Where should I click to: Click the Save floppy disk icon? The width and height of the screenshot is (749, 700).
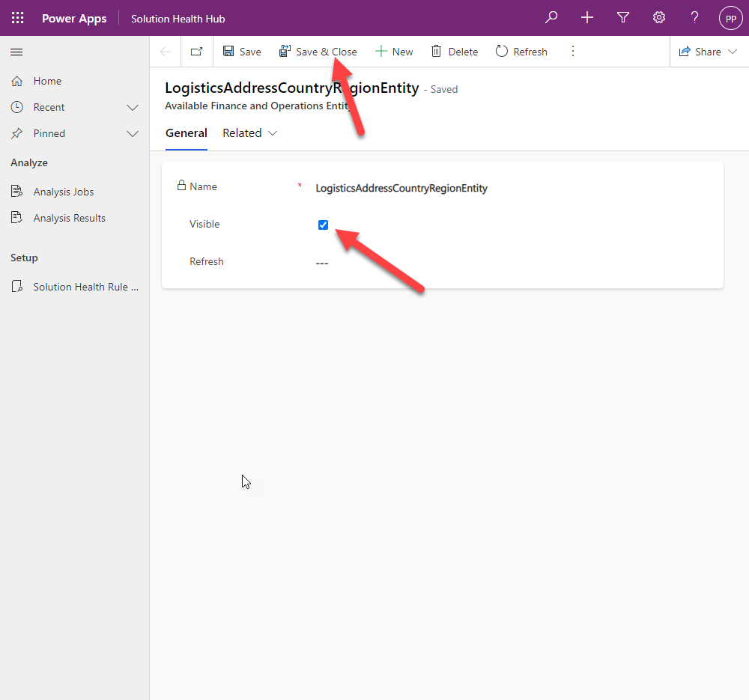[x=228, y=51]
